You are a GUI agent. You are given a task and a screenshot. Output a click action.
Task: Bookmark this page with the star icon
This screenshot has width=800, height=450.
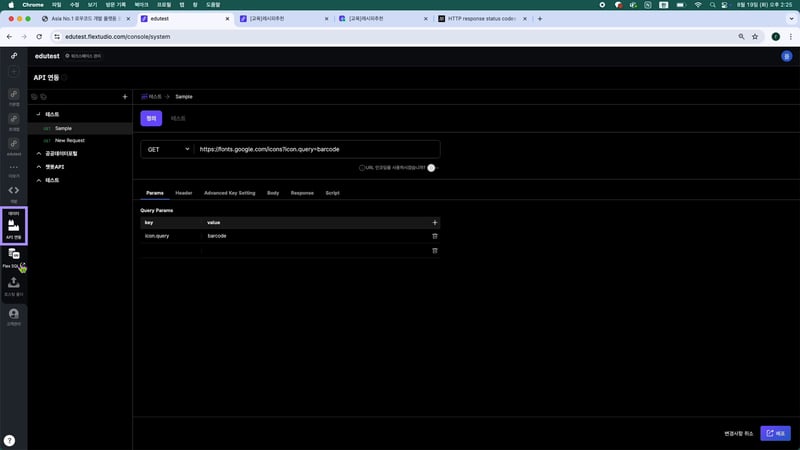click(x=754, y=36)
